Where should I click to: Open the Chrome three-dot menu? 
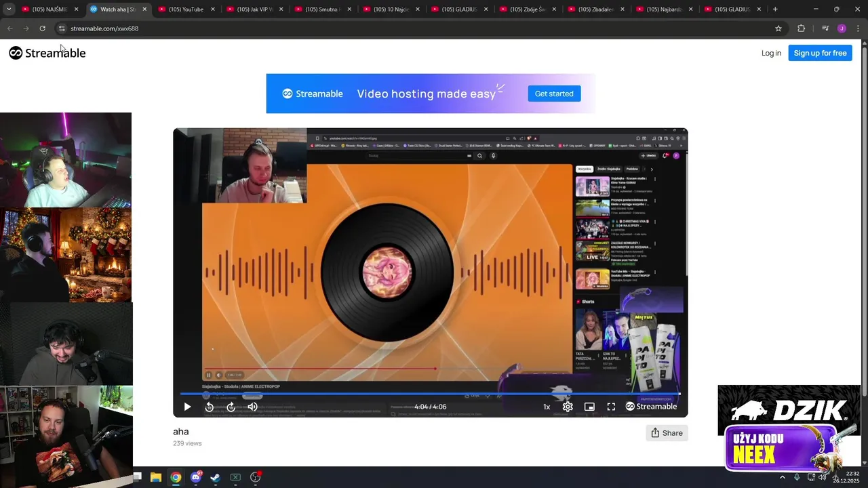point(858,28)
